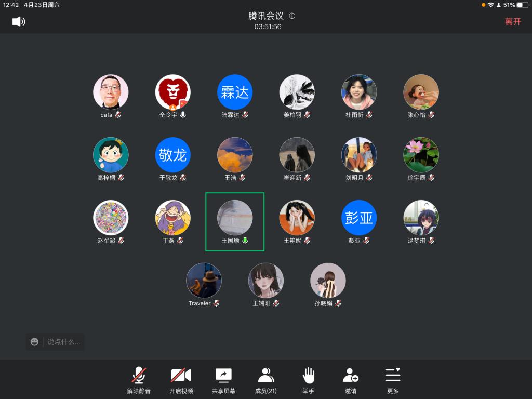Select 陆霖达's blue avatar
This screenshot has width=532, height=399.
point(235,92)
